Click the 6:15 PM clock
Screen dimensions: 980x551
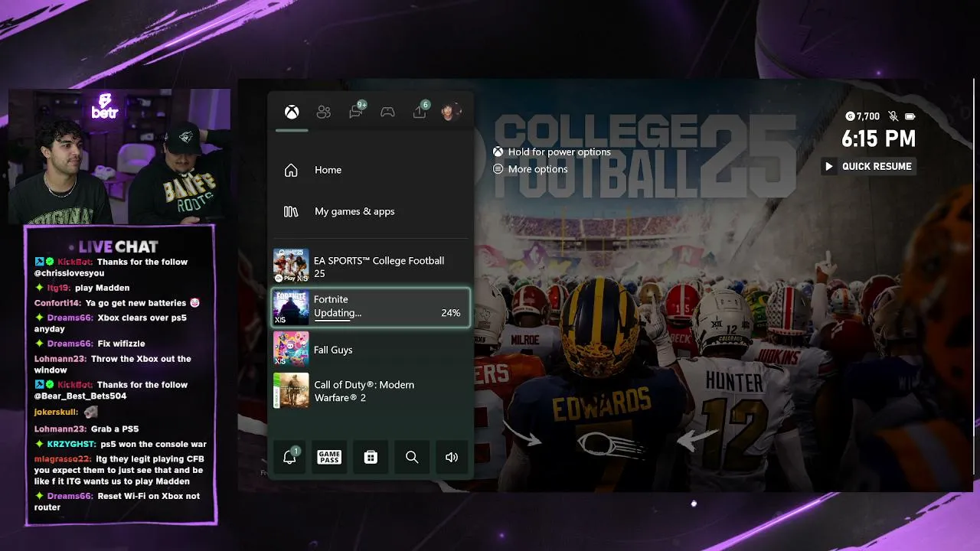coord(879,139)
